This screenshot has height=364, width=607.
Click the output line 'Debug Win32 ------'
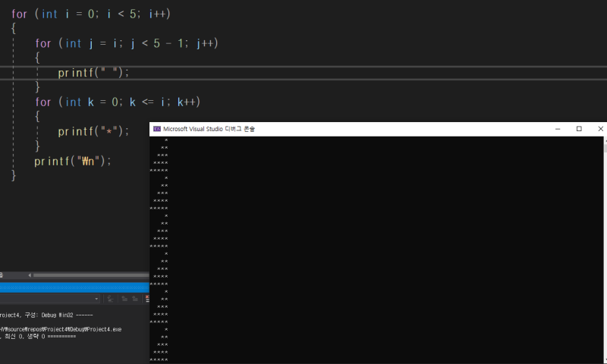(46, 315)
